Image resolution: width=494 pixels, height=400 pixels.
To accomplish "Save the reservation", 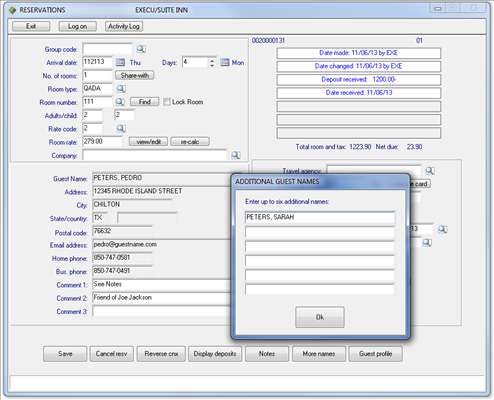I will tap(65, 354).
